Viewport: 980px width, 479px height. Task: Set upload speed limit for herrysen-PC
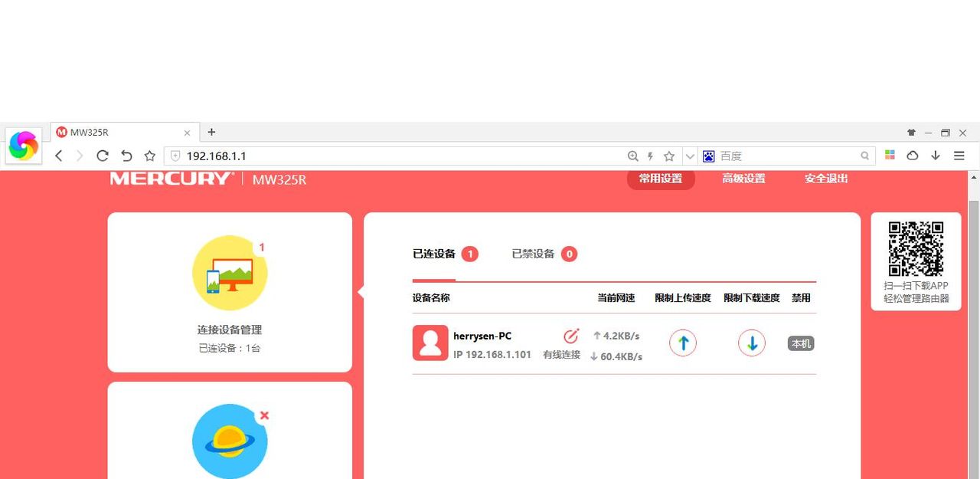[683, 343]
